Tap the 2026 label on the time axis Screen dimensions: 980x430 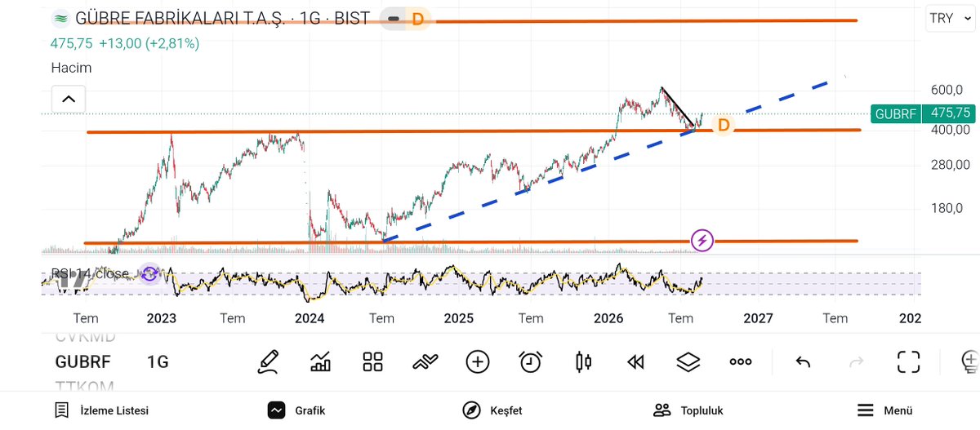tap(608, 318)
